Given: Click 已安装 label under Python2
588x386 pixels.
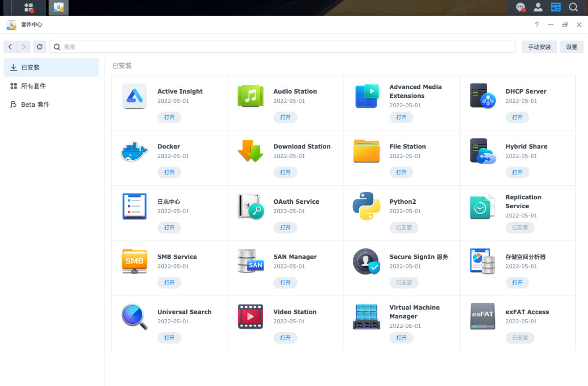Looking at the screenshot, I should [404, 227].
